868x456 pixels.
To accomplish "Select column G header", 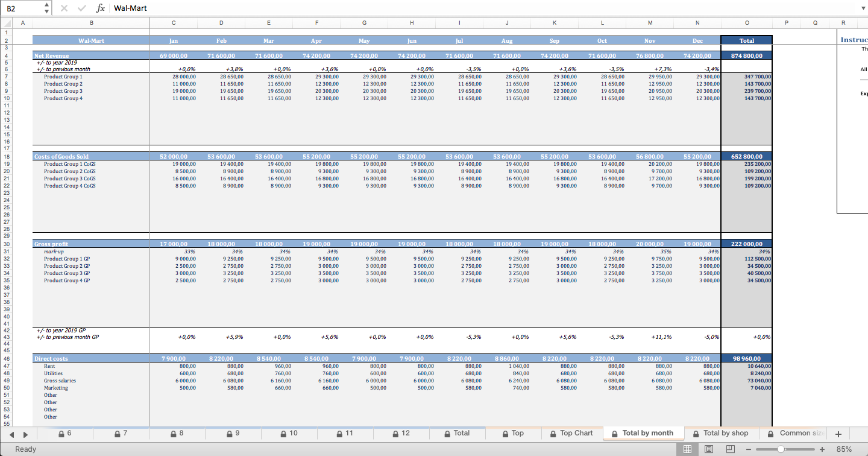I will 364,23.
